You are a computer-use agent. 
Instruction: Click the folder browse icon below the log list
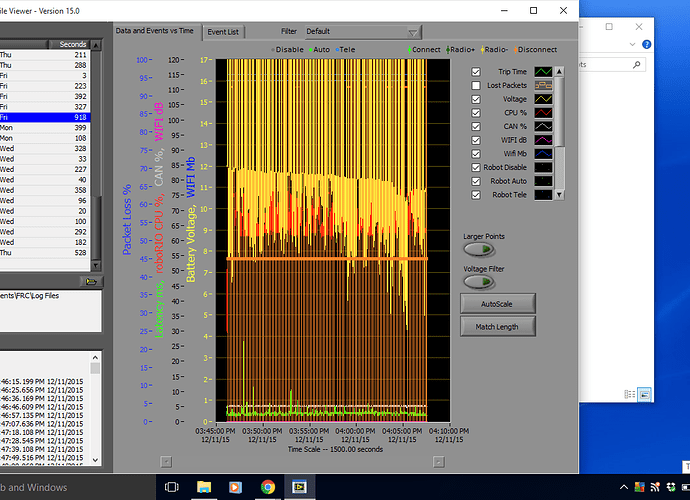[92, 282]
